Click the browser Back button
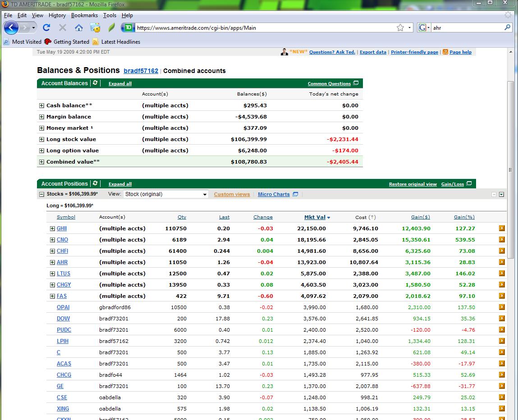This screenshot has width=518, height=420. [x=11, y=27]
